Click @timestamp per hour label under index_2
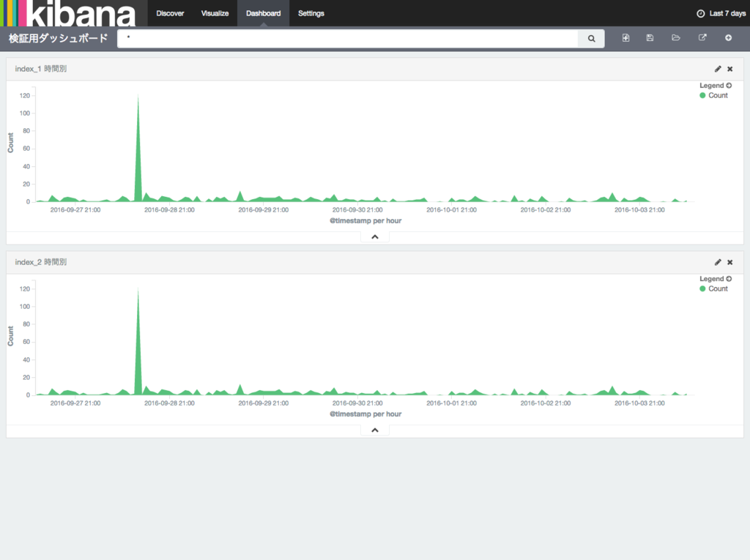 coord(365,414)
